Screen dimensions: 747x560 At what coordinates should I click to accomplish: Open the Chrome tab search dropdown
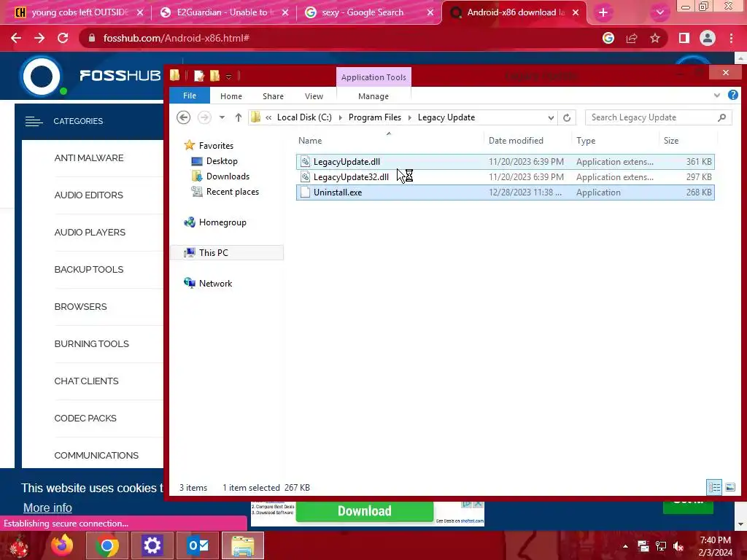click(659, 12)
